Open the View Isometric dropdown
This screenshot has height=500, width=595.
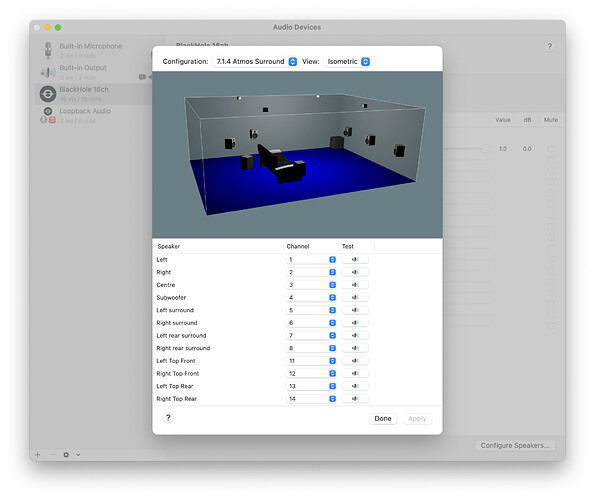pyautogui.click(x=347, y=61)
